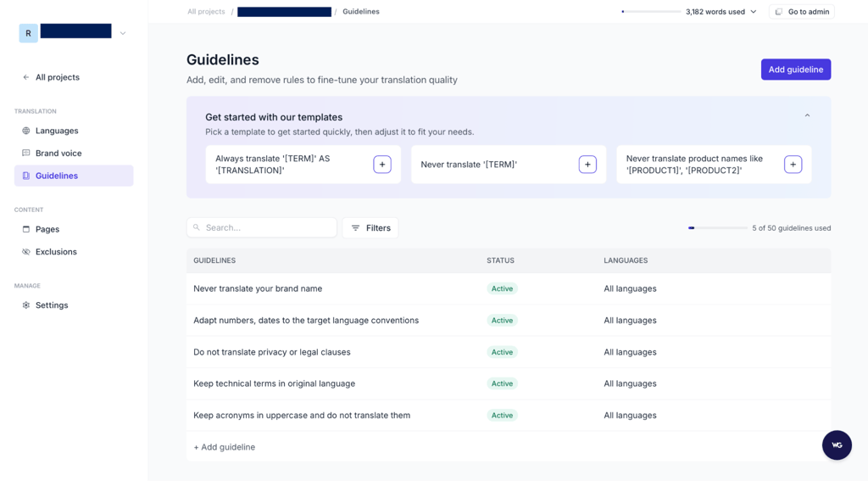Screen dimensions: 868x481
Task: Focus the Search guidelines field
Action: click(261, 227)
